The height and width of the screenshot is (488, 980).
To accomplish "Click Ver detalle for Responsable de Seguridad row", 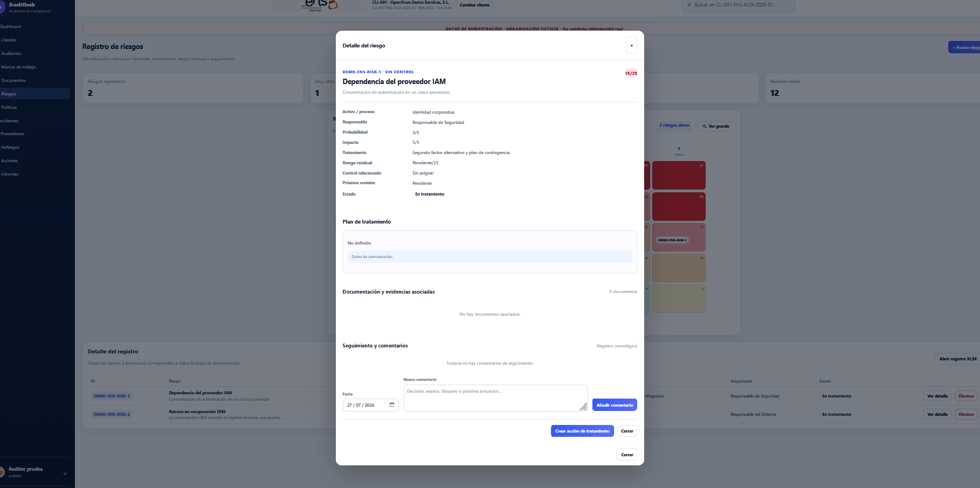I will click(937, 396).
